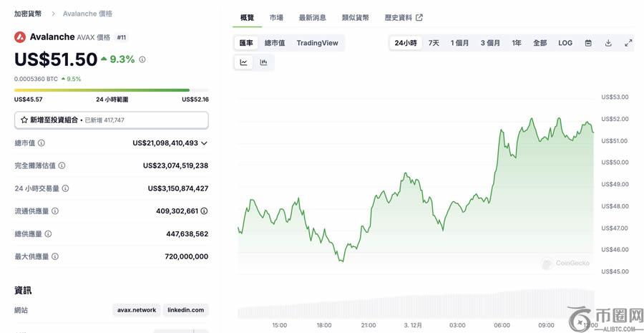Select 匯率 price chart mode
The image size is (644, 333).
pos(246,43)
